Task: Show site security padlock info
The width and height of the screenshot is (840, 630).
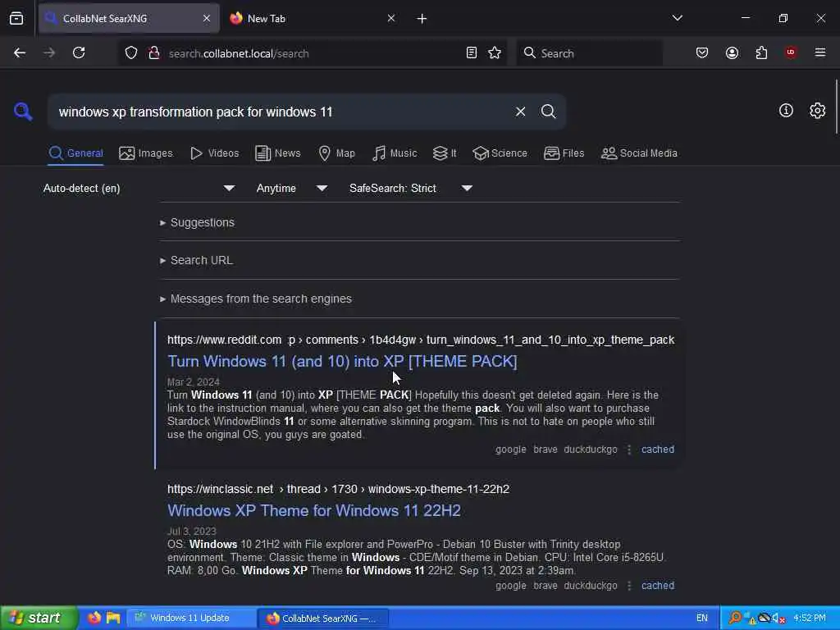Action: click(x=154, y=53)
